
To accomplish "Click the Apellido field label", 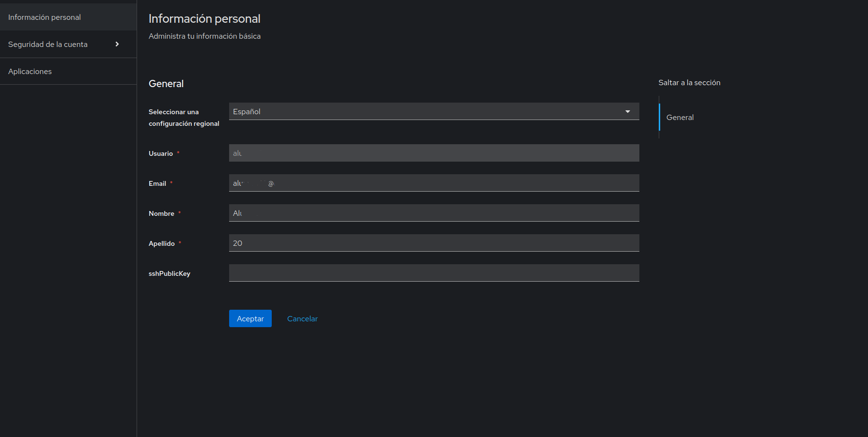I will click(162, 243).
